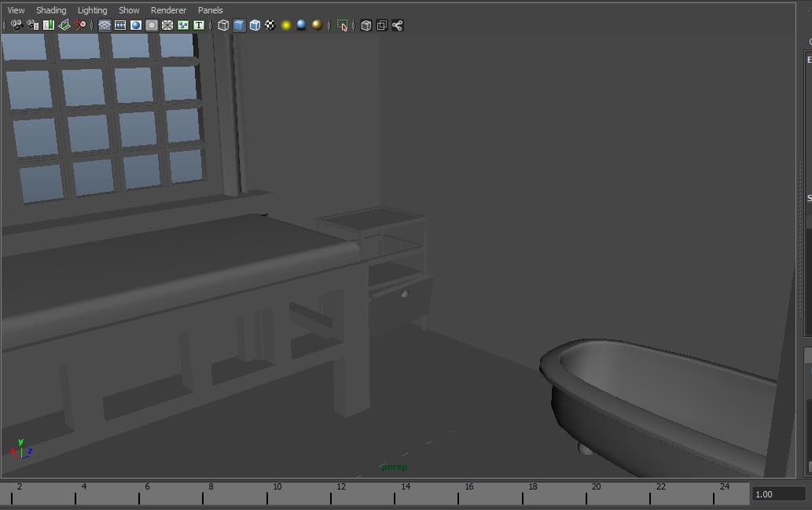This screenshot has width=812, height=510.
Task: Open the Shading menu
Action: 51,10
